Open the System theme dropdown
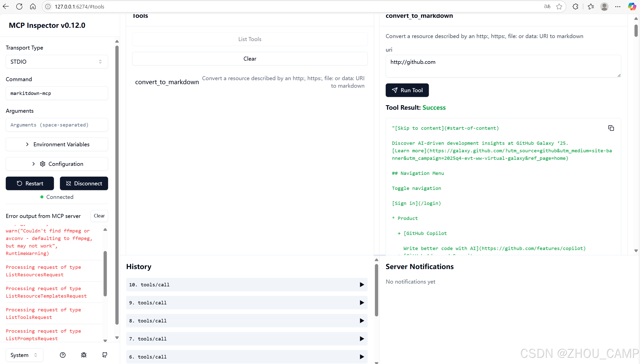Screen dimensions: 640x364 (x=24, y=355)
